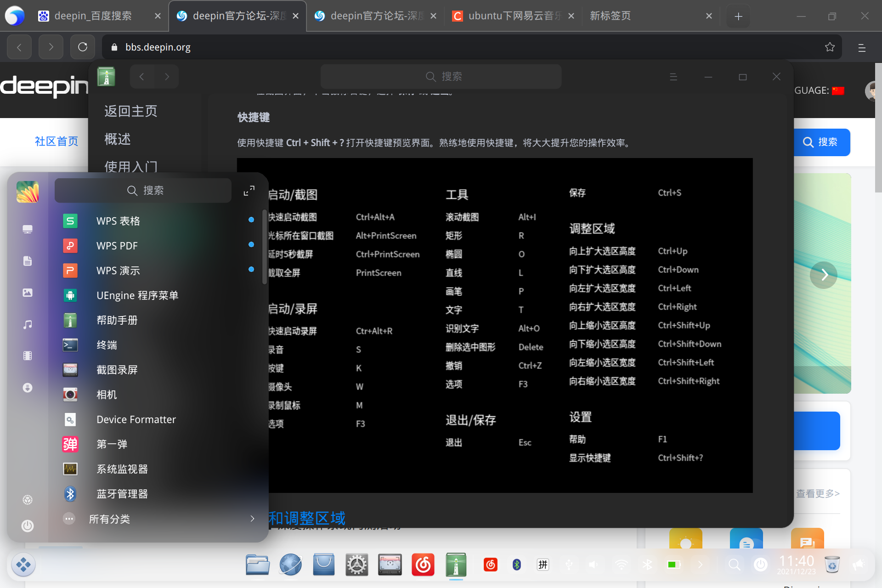Viewport: 882px width, 588px height.
Task: Open the Music category in launcher sidebar
Action: (28, 324)
